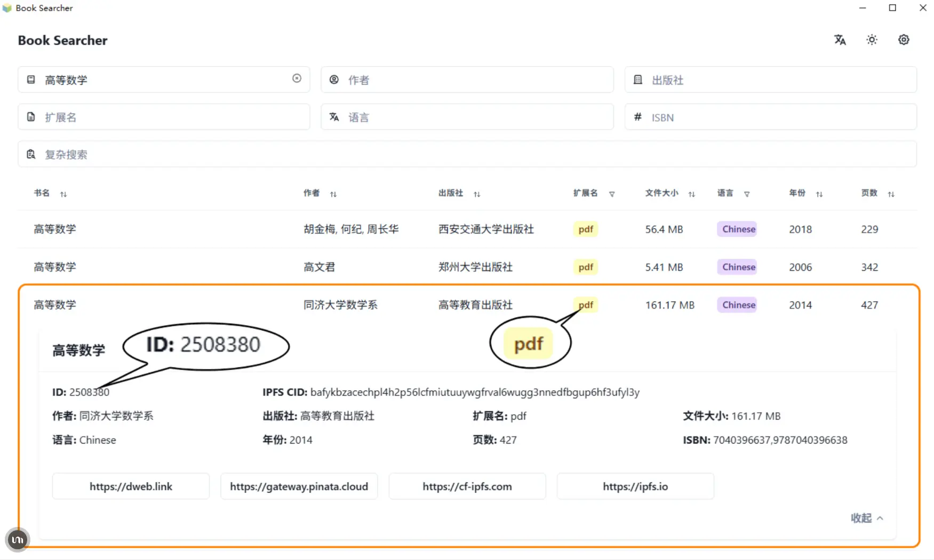The width and height of the screenshot is (934, 560).
Task: Click the IPFS CID bafykbzacechpl value
Action: click(475, 393)
